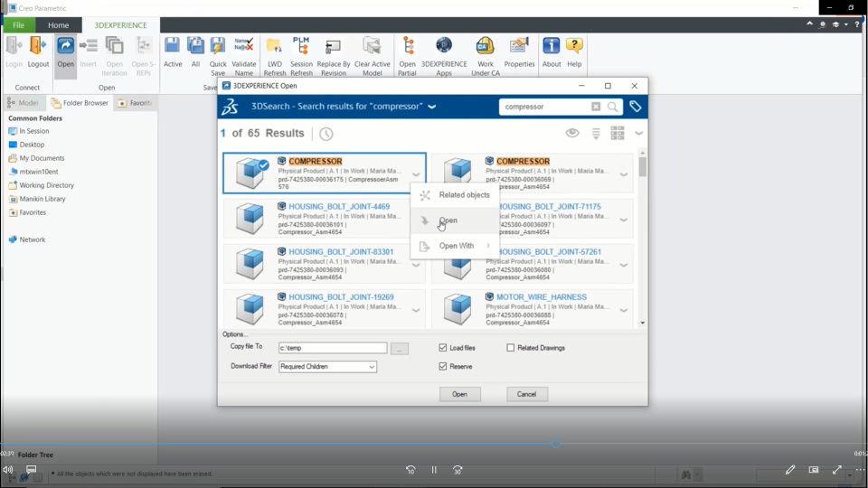Pause the video playback
This screenshot has height=488, width=868.
point(434,470)
